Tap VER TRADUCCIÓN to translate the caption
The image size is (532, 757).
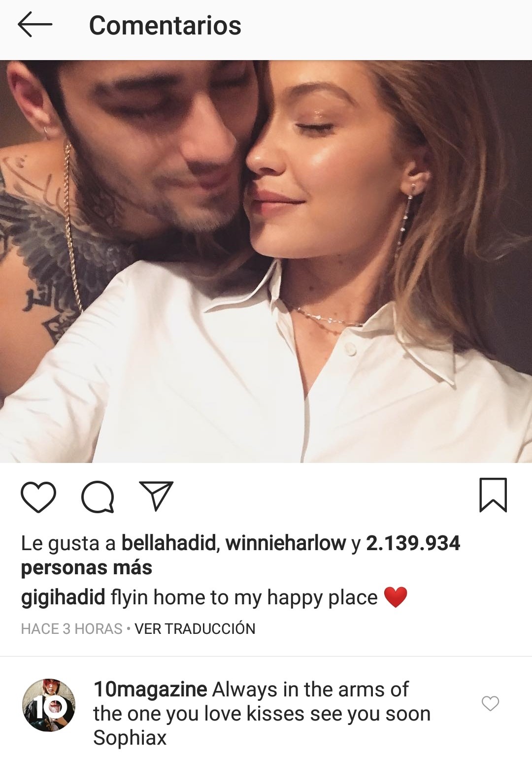point(195,629)
